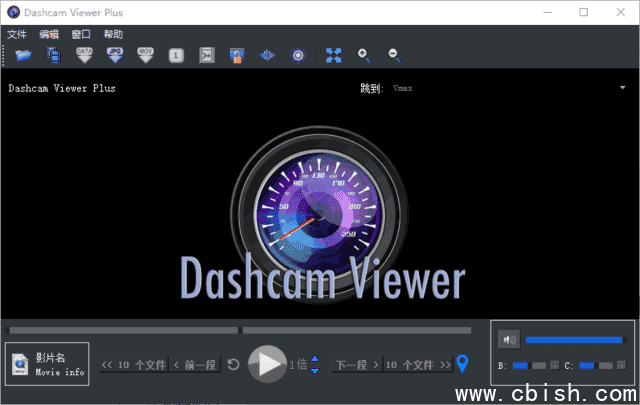
Task: Adjust the B brightness slider
Action: click(529, 365)
